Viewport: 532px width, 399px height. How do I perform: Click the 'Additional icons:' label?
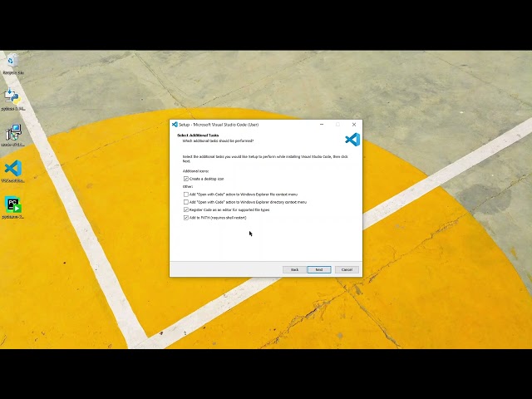coord(196,171)
